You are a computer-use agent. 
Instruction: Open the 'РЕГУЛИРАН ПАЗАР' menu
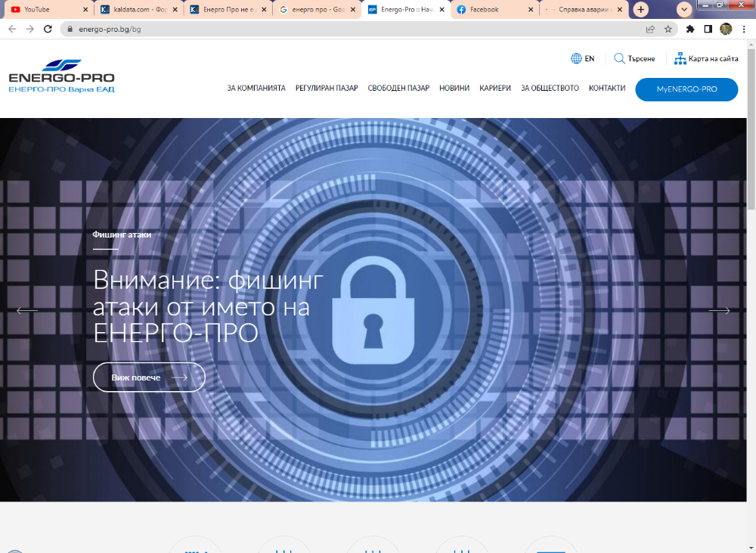click(x=327, y=89)
